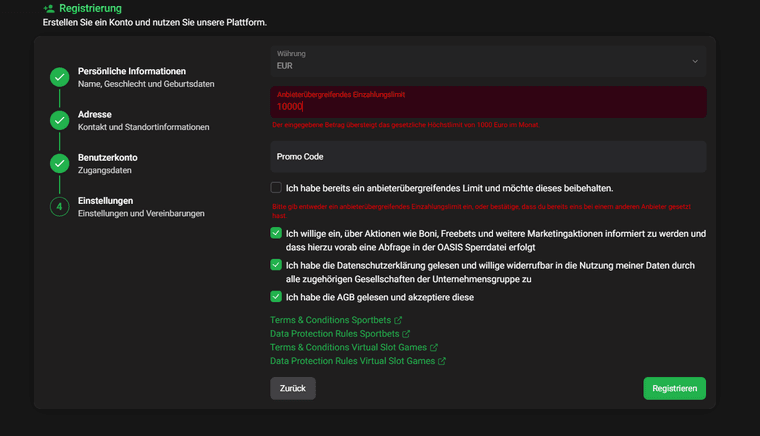Image resolution: width=760 pixels, height=436 pixels.
Task: Click external link icon beside Data Protection Rules Virtual Slot Games
Action: coord(441,361)
